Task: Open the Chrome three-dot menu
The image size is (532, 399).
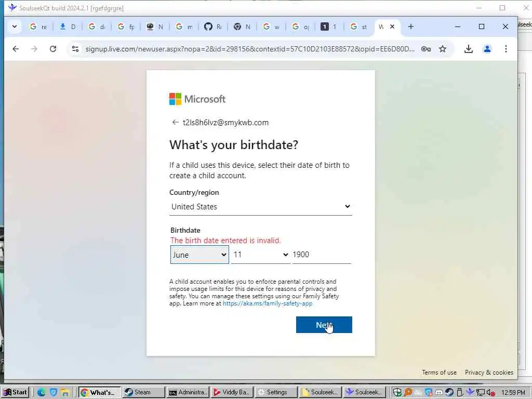Action: 506,49
